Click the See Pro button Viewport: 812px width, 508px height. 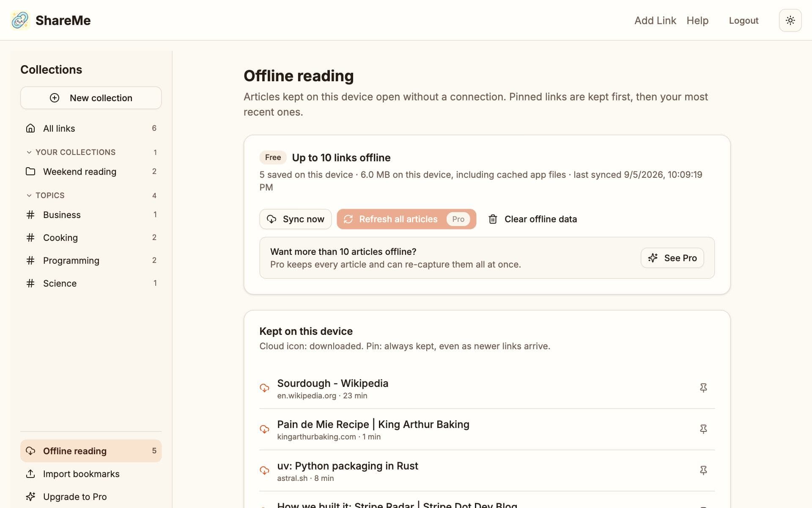672,258
